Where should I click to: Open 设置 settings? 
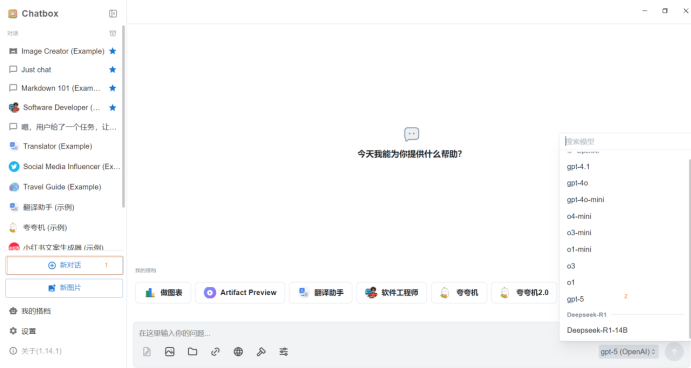click(x=23, y=331)
